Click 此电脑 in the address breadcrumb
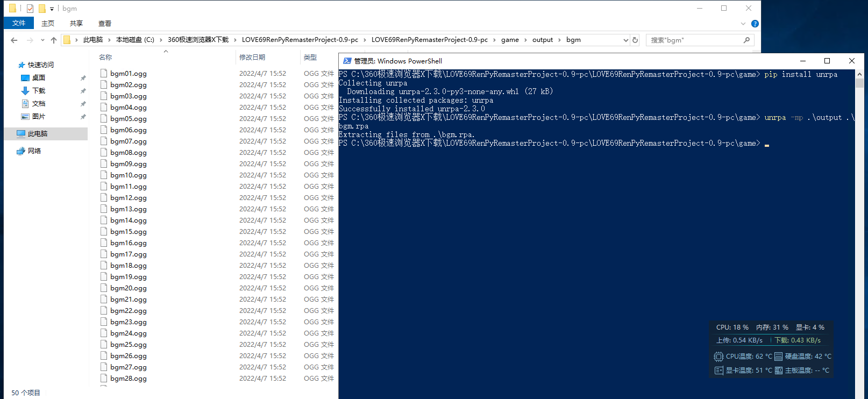Viewport: 868px width, 399px height. tap(93, 40)
